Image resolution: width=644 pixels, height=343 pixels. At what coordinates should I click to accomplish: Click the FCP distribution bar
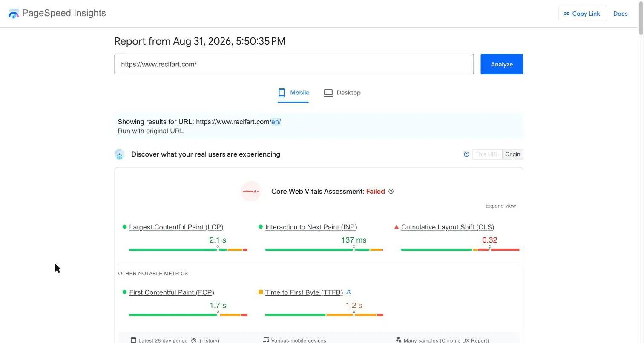[x=188, y=315]
